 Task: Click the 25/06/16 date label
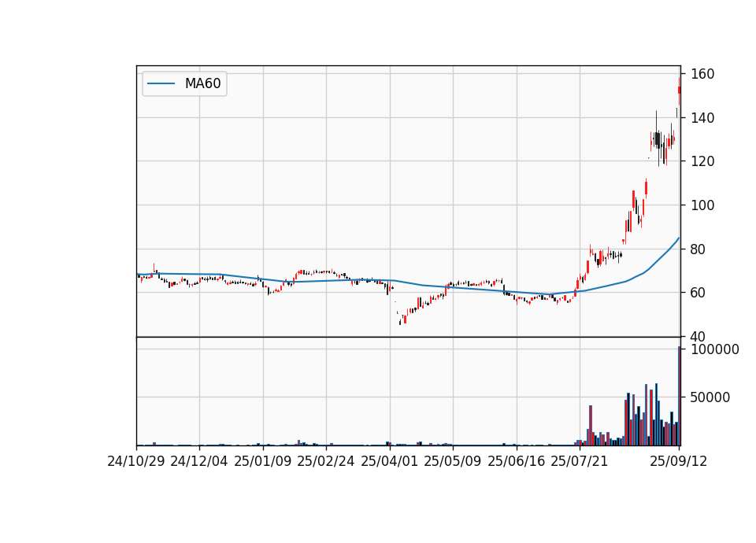(x=517, y=461)
